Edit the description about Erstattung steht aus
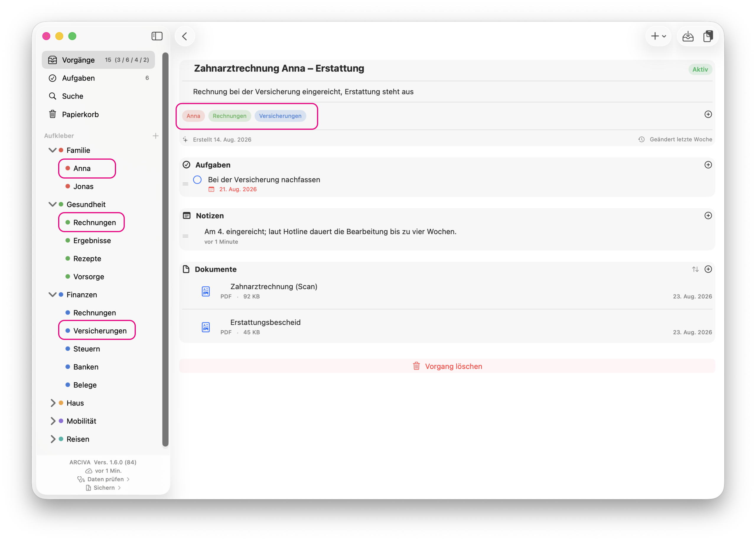This screenshot has width=756, height=541. pyautogui.click(x=303, y=91)
